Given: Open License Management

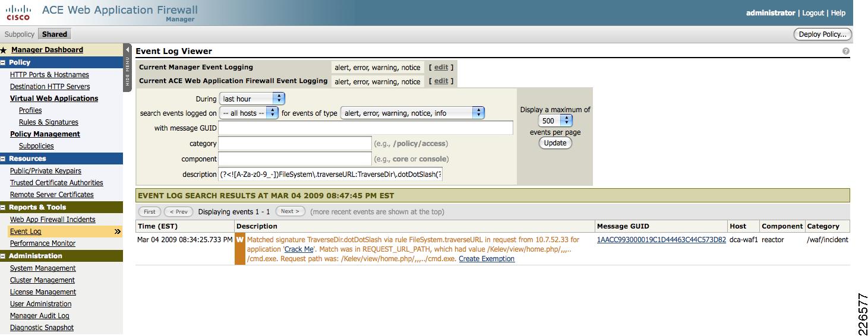Looking at the screenshot, I should (43, 292).
